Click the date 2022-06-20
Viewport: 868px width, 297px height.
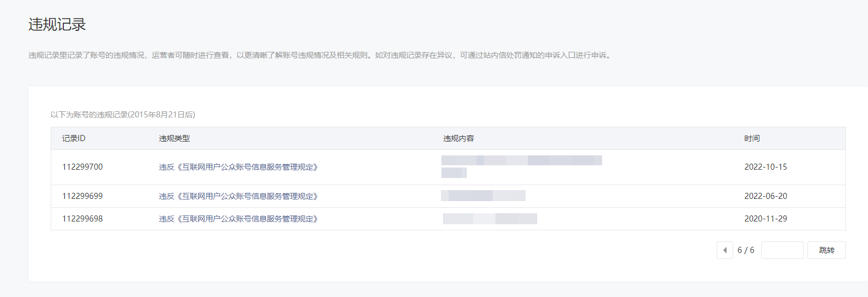[x=765, y=196]
